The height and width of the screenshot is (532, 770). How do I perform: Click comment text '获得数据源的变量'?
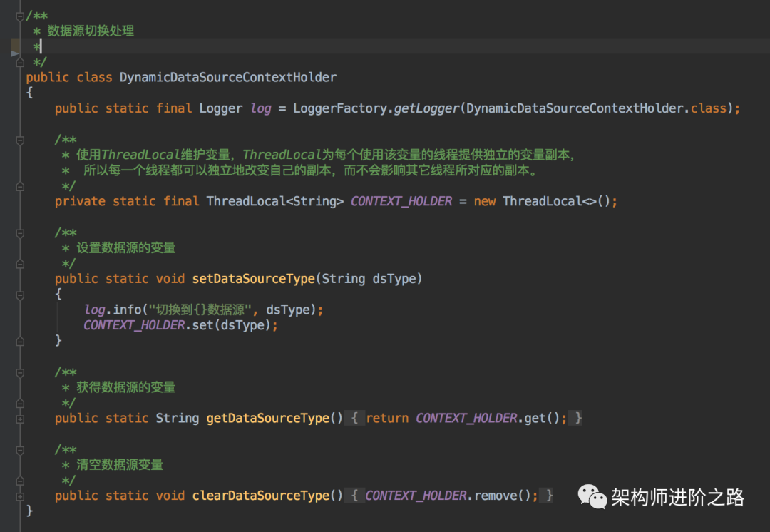(126, 387)
